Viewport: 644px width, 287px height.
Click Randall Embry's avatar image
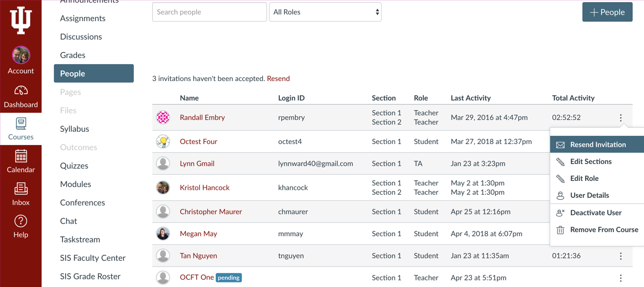coord(163,117)
